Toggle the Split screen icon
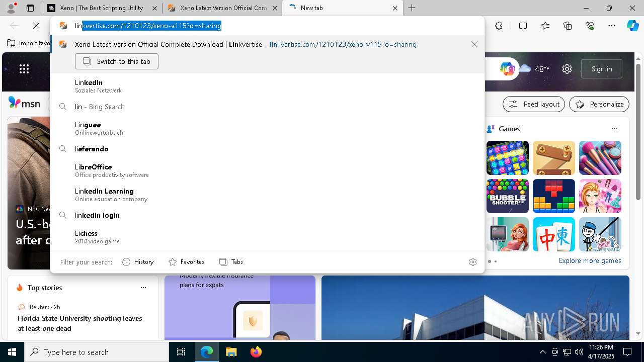Image resolution: width=644 pixels, height=362 pixels. [523, 26]
